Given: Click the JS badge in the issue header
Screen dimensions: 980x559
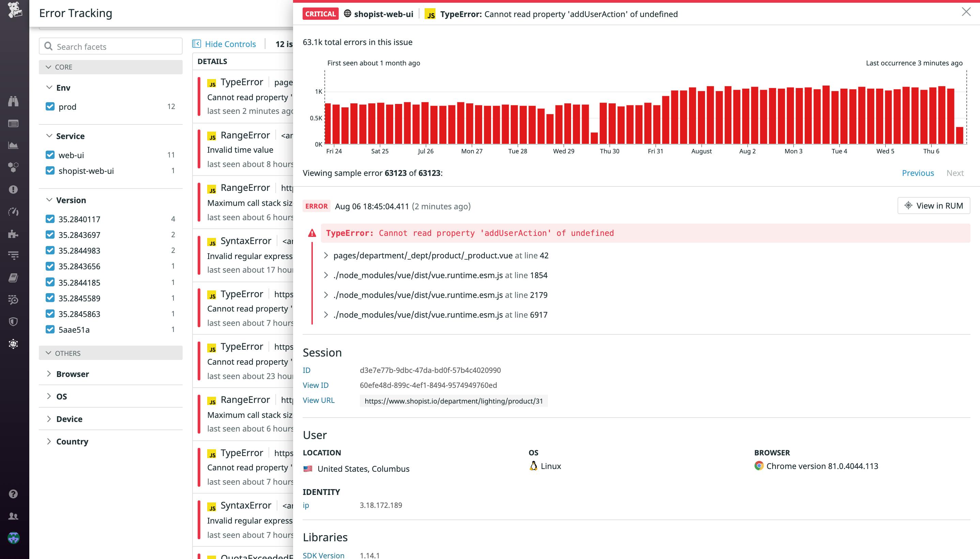Looking at the screenshot, I should (430, 14).
